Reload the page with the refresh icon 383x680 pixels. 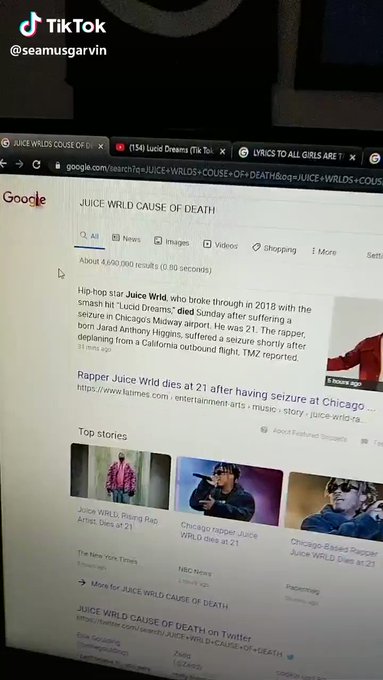[x=36, y=164]
